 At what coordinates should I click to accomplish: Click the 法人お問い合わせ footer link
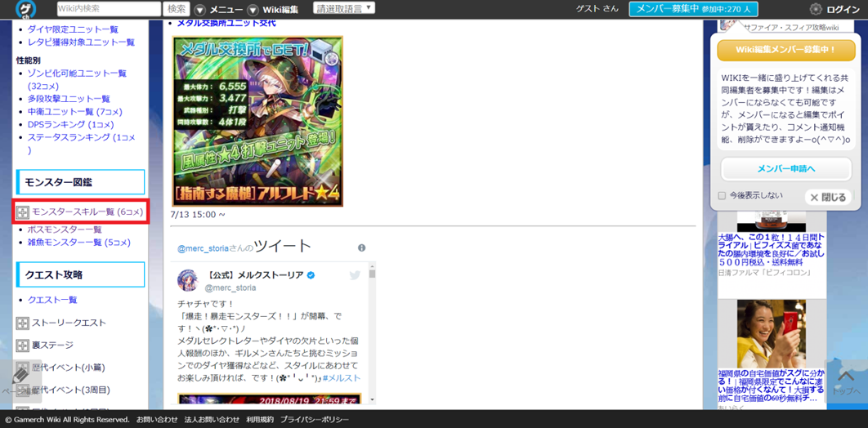(x=213, y=420)
